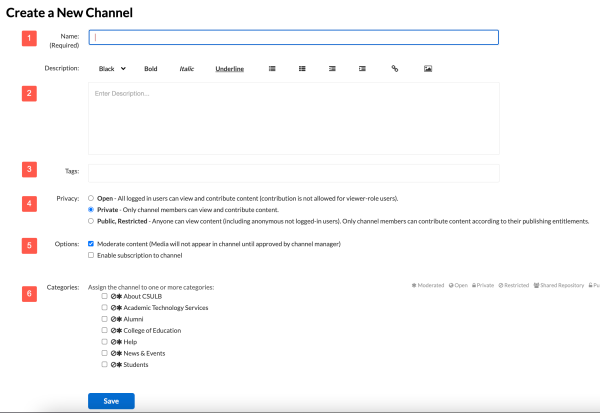Enable subscription to channel checkbox
This screenshot has width=600, height=413.
[x=92, y=255]
